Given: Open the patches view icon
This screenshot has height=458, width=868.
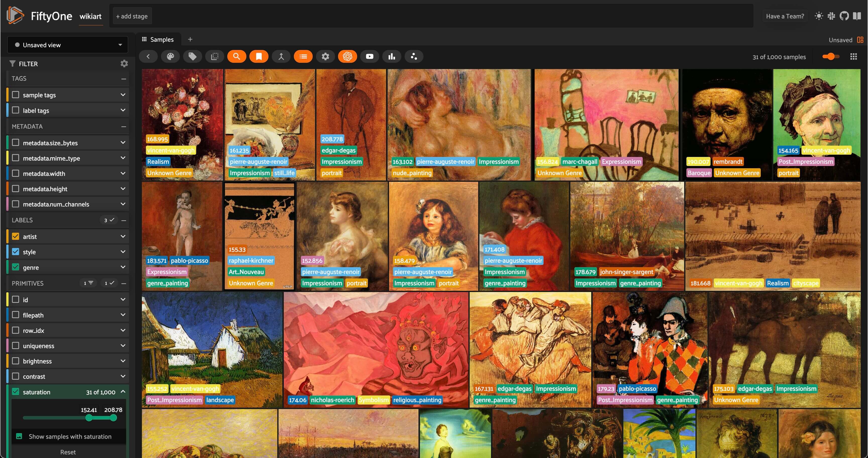Looking at the screenshot, I should [215, 56].
